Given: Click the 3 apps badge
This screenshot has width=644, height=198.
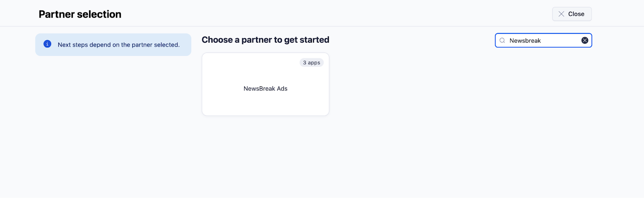Looking at the screenshot, I should tap(312, 63).
